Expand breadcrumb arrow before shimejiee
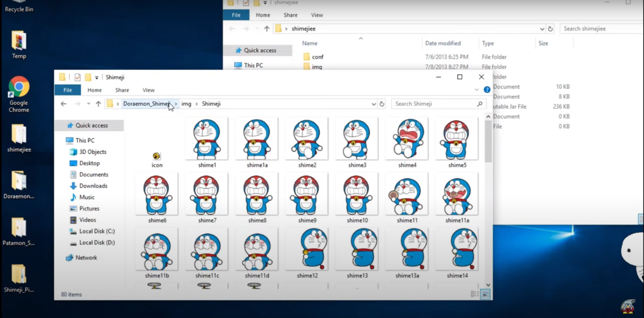Viewport: 644px width, 318px height. tap(286, 29)
